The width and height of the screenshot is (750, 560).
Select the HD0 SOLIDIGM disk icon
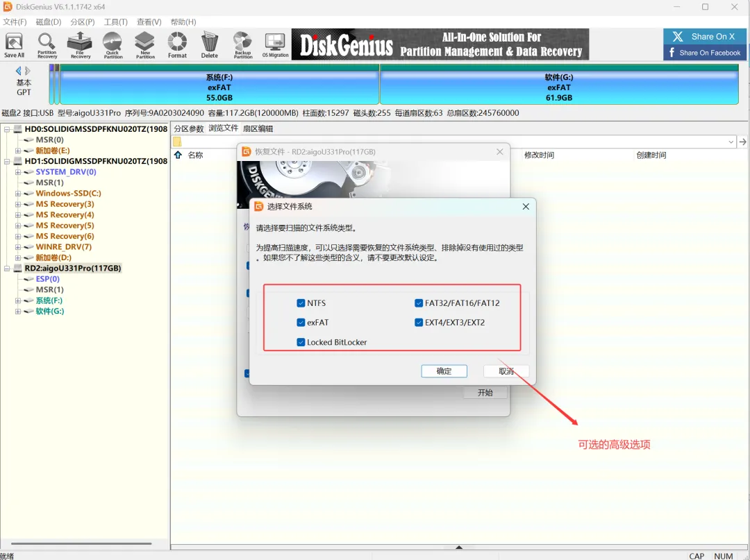click(18, 129)
